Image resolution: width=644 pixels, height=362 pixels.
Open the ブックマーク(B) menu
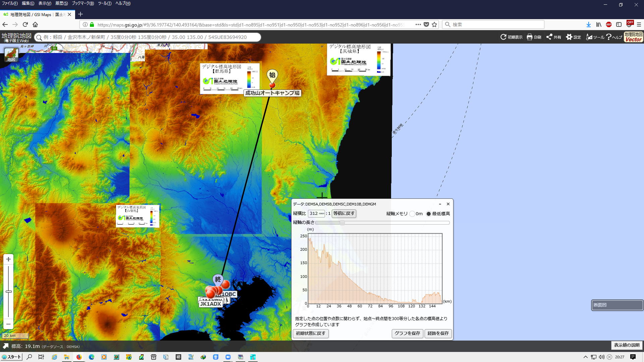tap(83, 3)
